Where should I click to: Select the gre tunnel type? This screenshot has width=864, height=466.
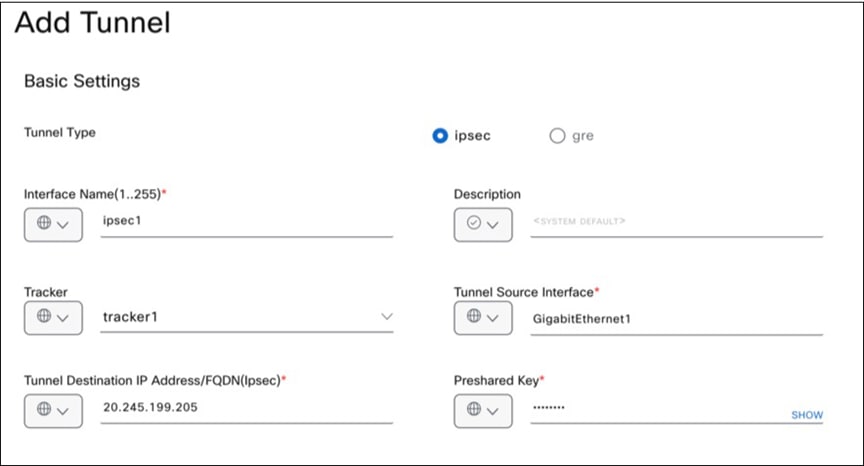pyautogui.click(x=557, y=136)
